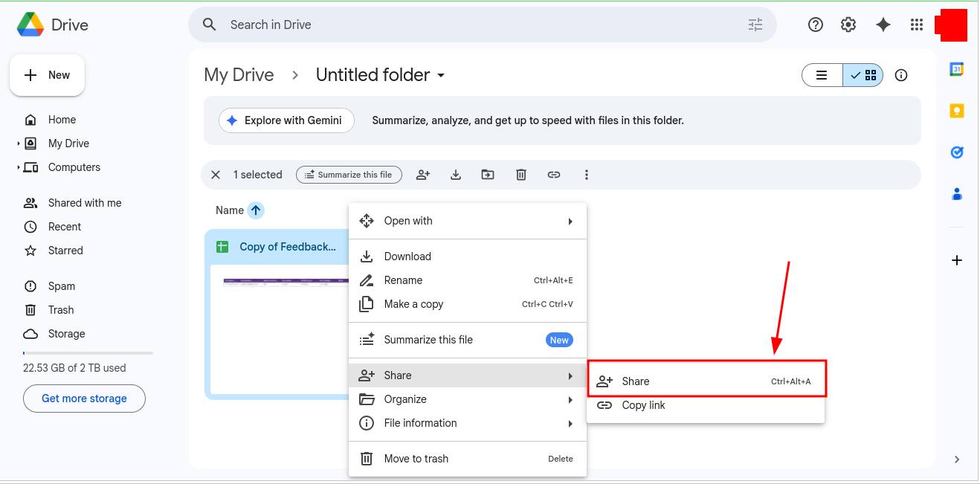Image resolution: width=980 pixels, height=484 pixels.
Task: Select the Move to folder toolbar icon
Action: [x=488, y=174]
